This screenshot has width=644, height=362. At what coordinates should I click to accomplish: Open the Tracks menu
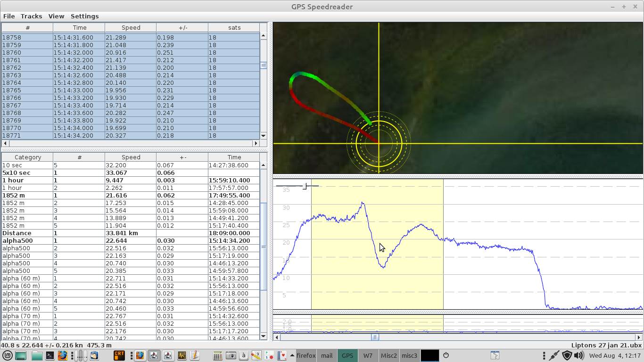[31, 16]
